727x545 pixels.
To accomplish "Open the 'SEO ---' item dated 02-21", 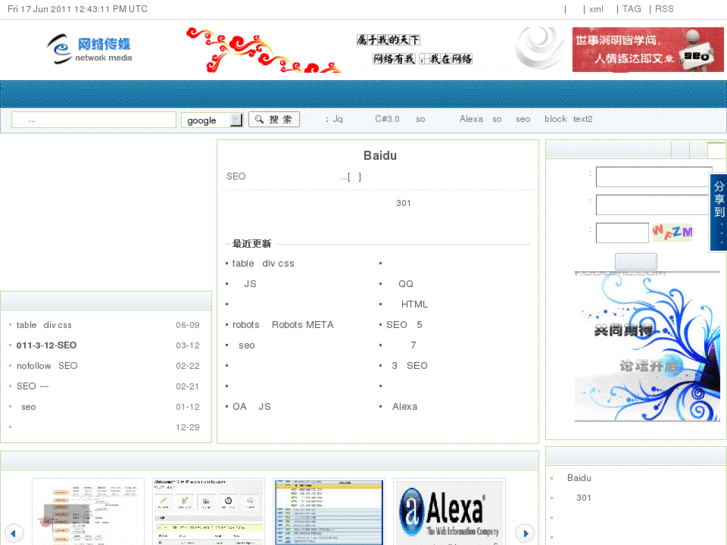I will coord(32,386).
